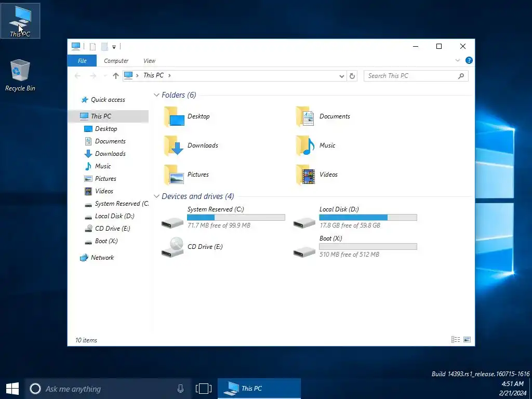Select Quick access in navigation pane
532x399 pixels.
tap(108, 100)
